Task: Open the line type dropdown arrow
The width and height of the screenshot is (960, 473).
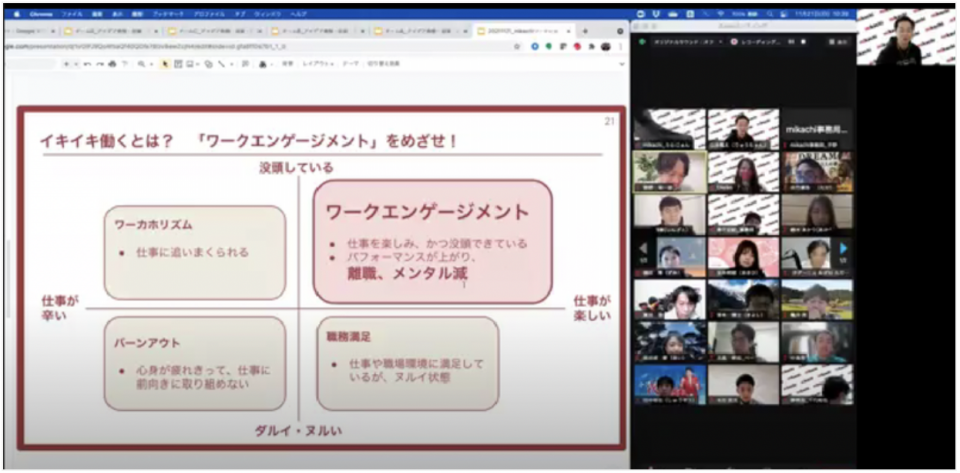Action: click(231, 64)
